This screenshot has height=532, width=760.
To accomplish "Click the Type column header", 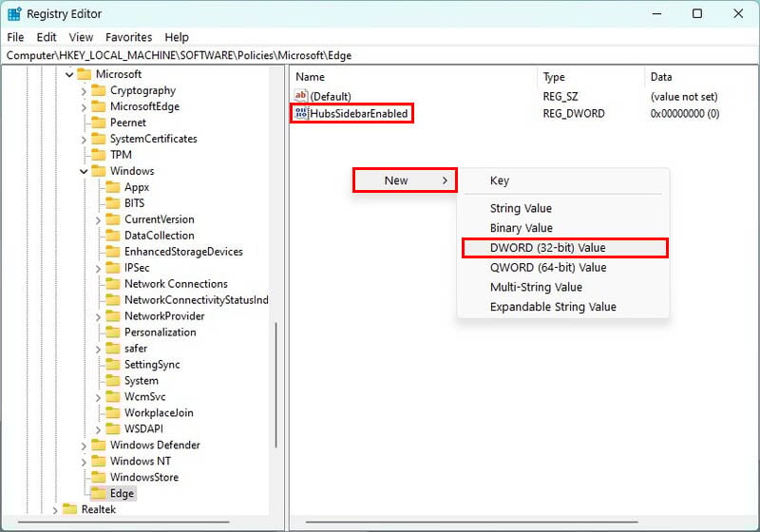I will [591, 77].
